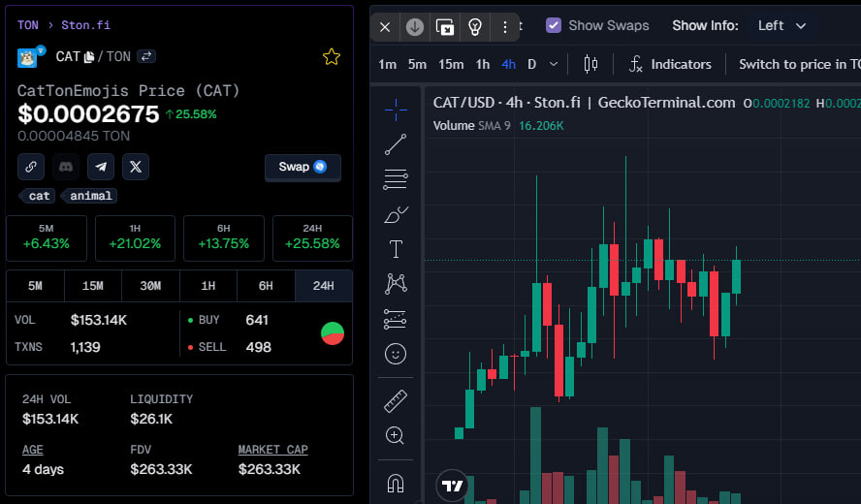The image size is (861, 504).
Task: Open the TON network breadcrumb
Action: coord(28,25)
